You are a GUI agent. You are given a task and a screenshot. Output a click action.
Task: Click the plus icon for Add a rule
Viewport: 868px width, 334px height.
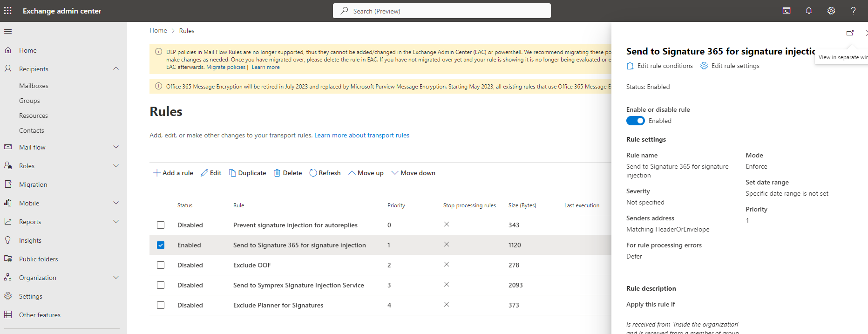(x=157, y=173)
